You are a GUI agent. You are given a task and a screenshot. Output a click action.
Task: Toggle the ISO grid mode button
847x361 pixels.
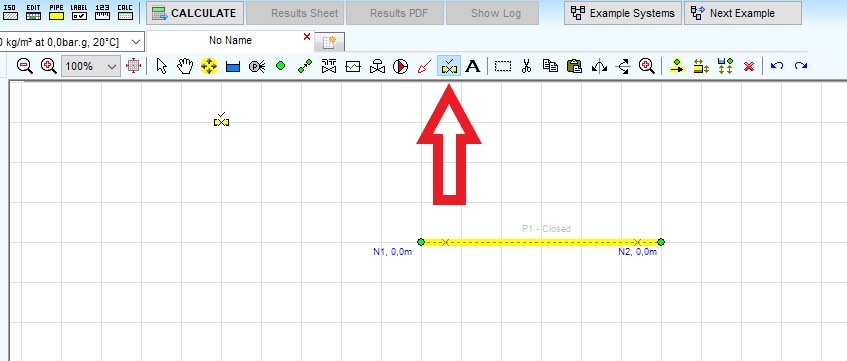[10, 12]
